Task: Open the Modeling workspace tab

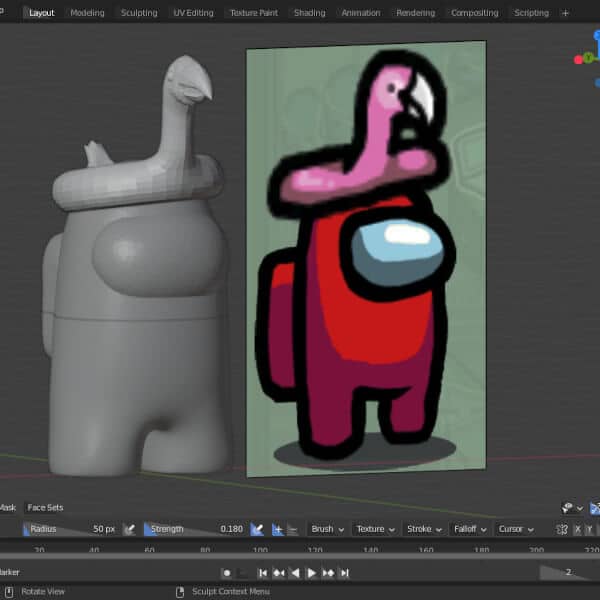Action: click(x=87, y=13)
